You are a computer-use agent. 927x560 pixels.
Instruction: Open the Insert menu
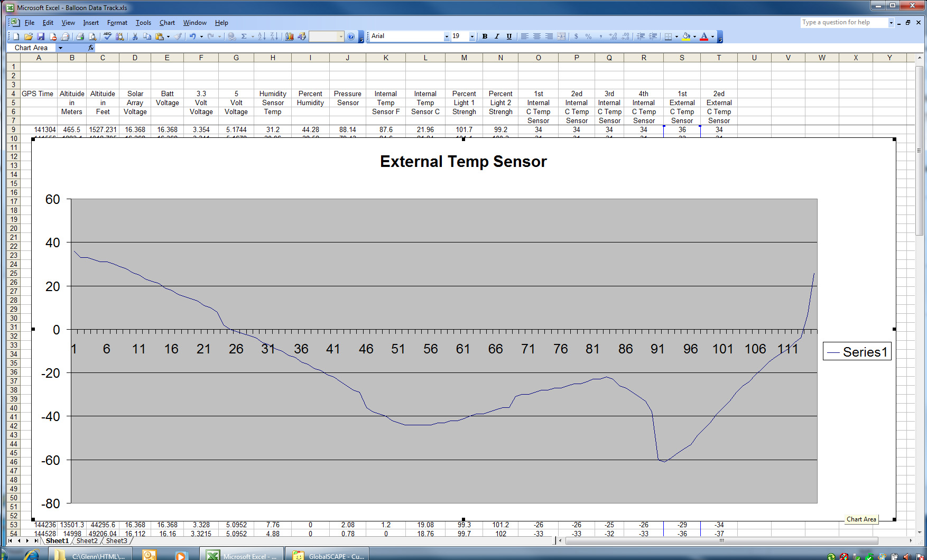91,23
